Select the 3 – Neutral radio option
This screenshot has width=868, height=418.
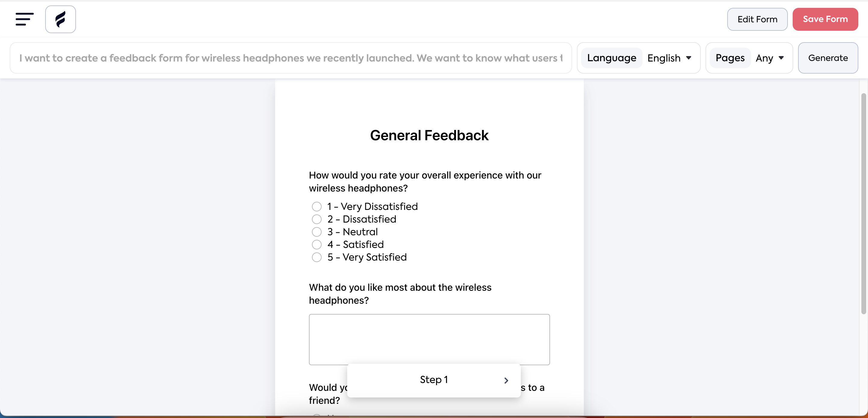[x=316, y=232]
